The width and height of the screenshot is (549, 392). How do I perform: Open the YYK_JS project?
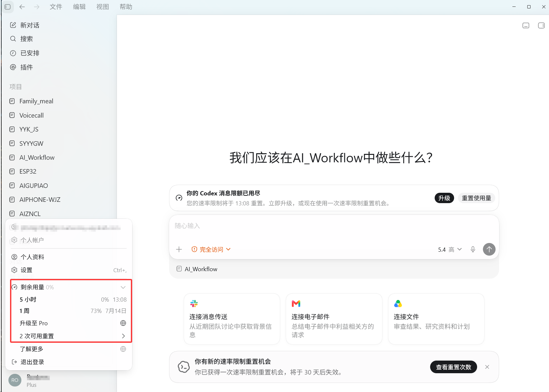(x=60, y=129)
